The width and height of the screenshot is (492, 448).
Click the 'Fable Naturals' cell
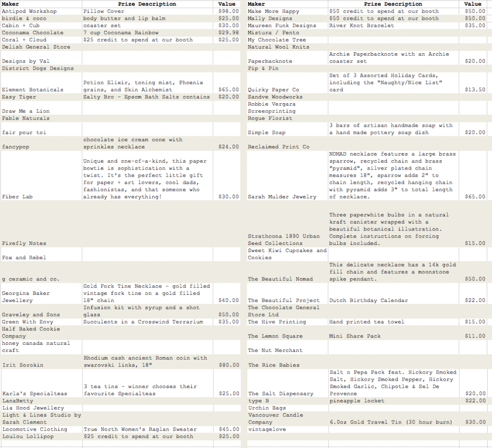point(41,119)
